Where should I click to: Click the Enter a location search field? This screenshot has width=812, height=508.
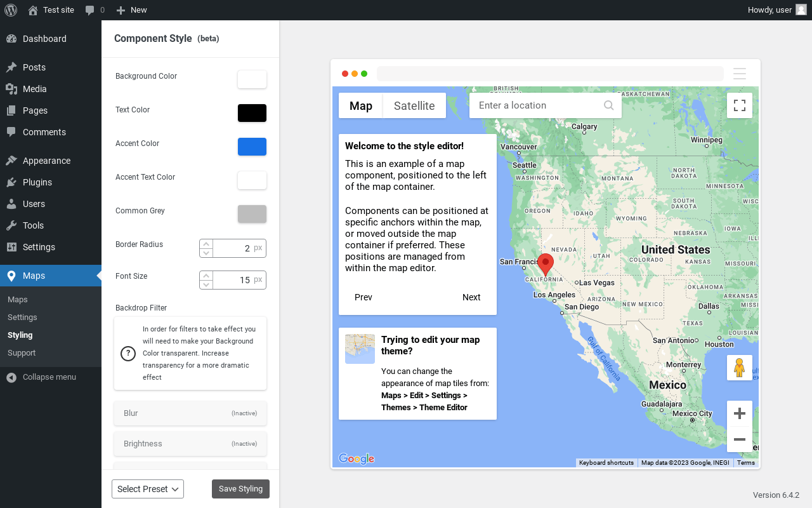[x=536, y=105]
